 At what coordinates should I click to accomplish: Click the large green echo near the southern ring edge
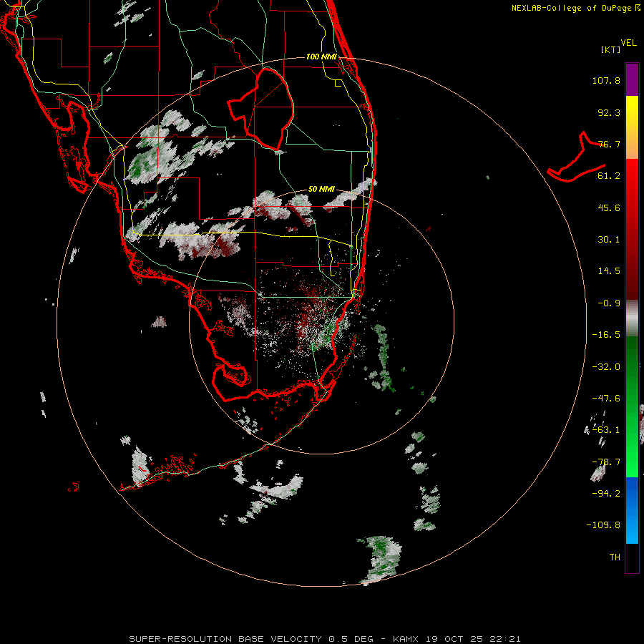[381, 559]
